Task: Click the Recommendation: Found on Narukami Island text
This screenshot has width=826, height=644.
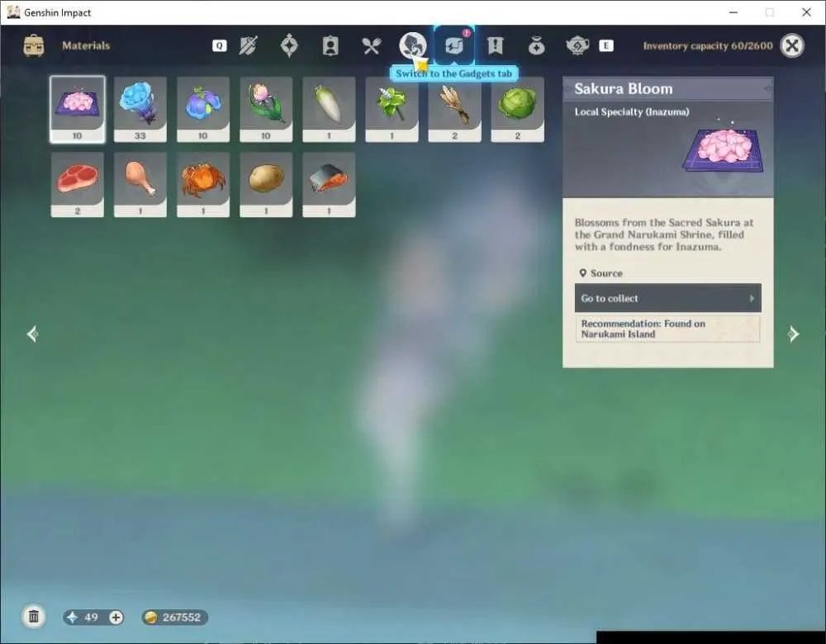Action: (x=667, y=329)
